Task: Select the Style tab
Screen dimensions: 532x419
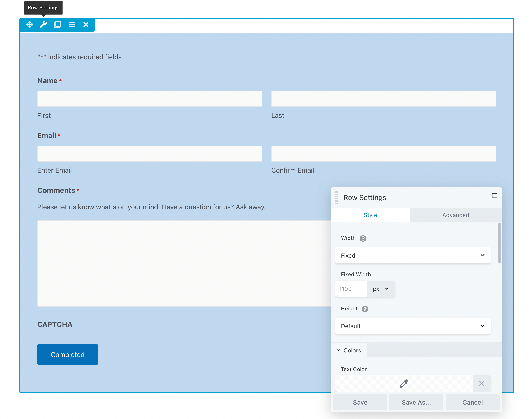Action: click(370, 215)
